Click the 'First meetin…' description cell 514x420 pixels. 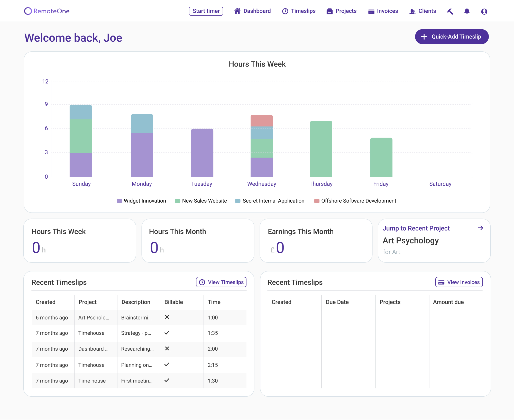tap(137, 381)
